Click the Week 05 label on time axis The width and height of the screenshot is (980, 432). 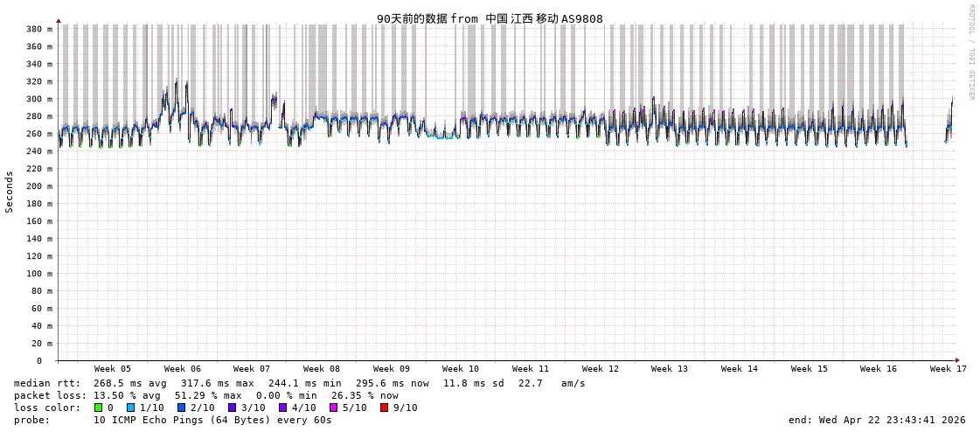tap(113, 369)
